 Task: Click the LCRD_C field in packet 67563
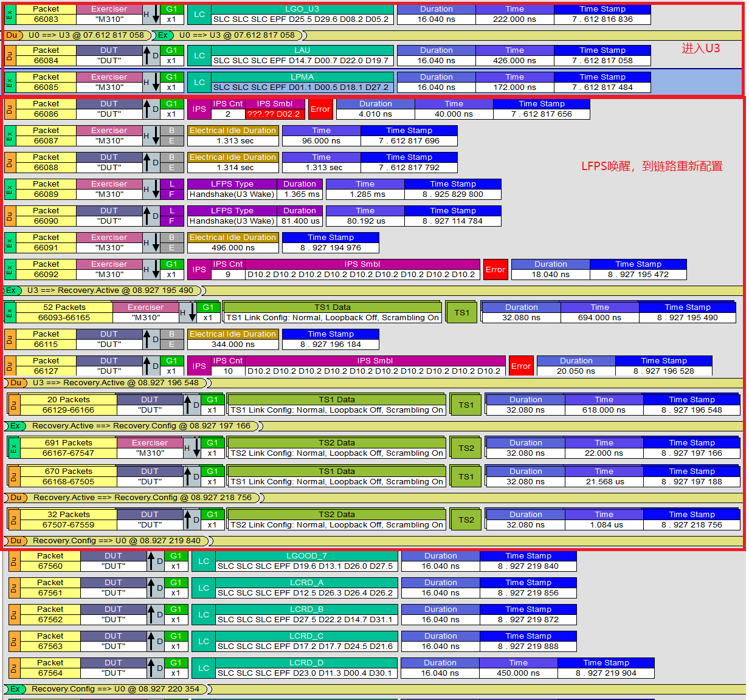(306, 642)
